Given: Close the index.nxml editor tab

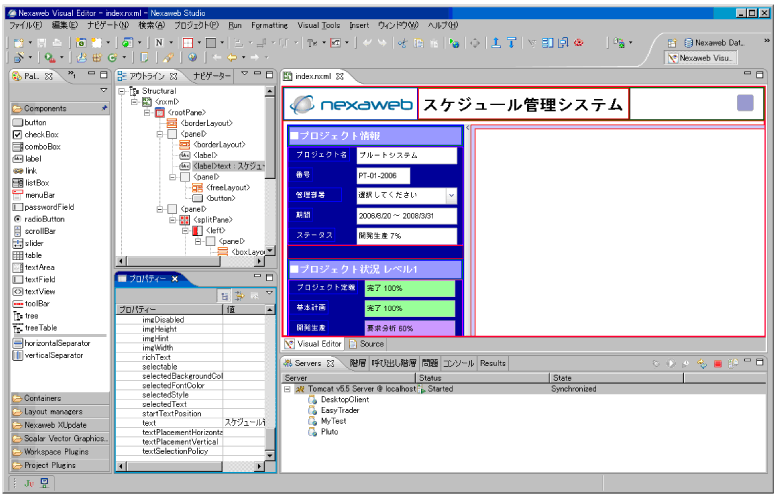Looking at the screenshot, I should tap(340, 77).
